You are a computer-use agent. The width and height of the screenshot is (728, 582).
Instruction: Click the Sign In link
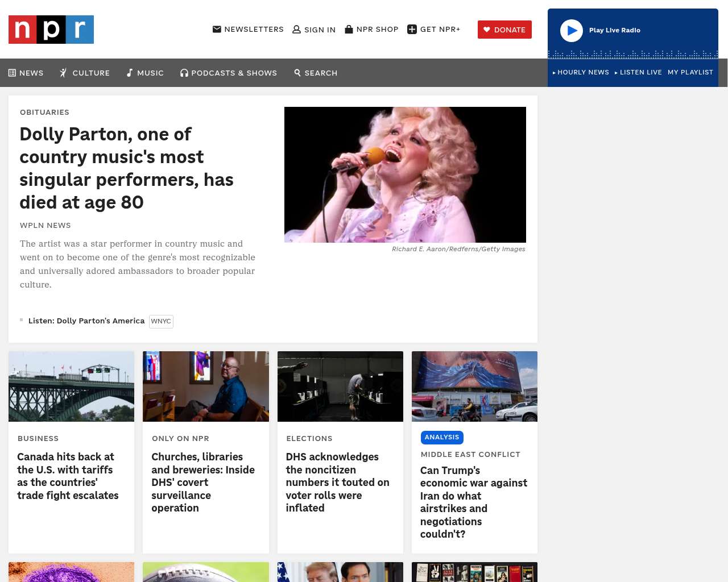[314, 30]
